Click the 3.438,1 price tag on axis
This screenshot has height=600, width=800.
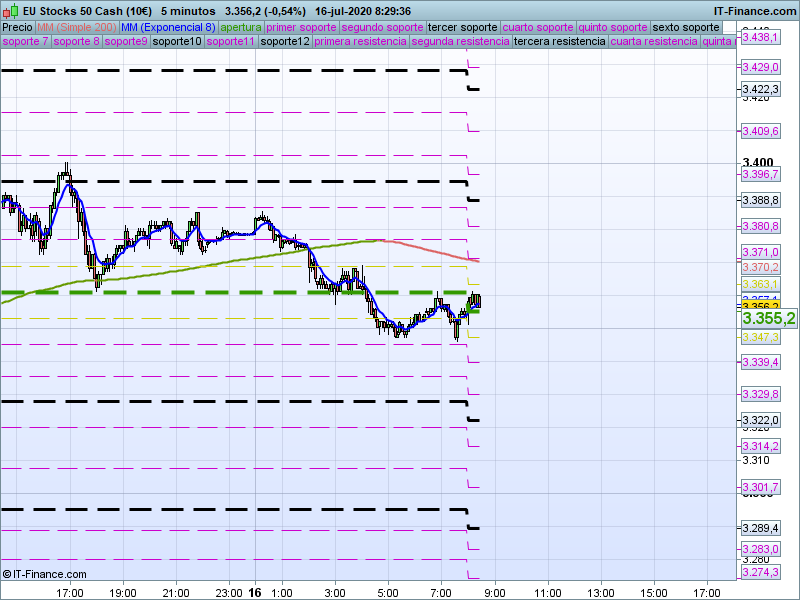coord(760,37)
